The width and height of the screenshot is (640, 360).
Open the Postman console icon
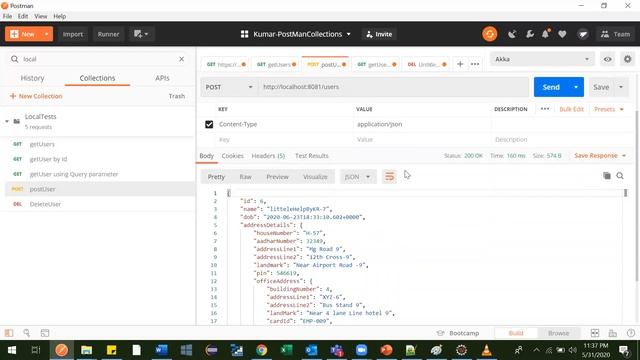tap(45, 333)
